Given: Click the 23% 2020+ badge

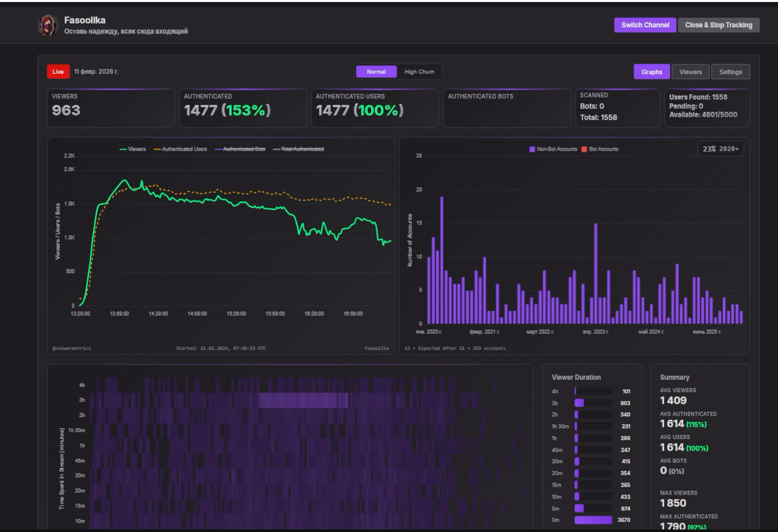Looking at the screenshot, I should pos(721,149).
